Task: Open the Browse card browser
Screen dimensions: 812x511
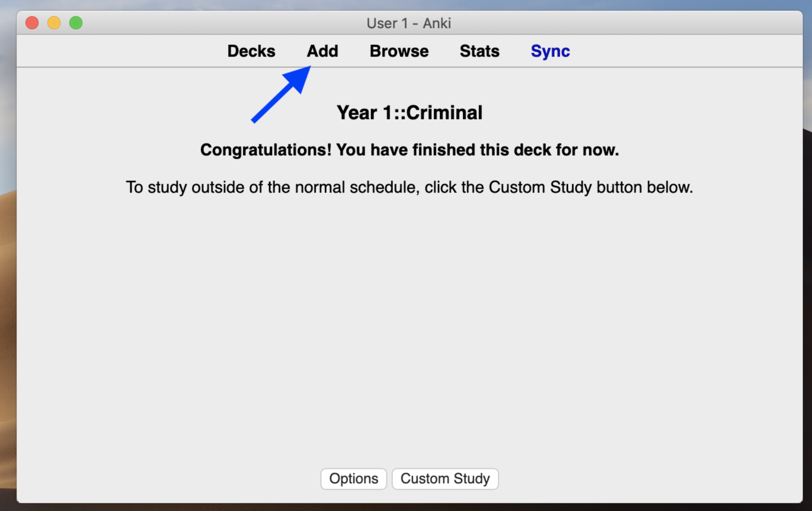Action: pos(399,51)
